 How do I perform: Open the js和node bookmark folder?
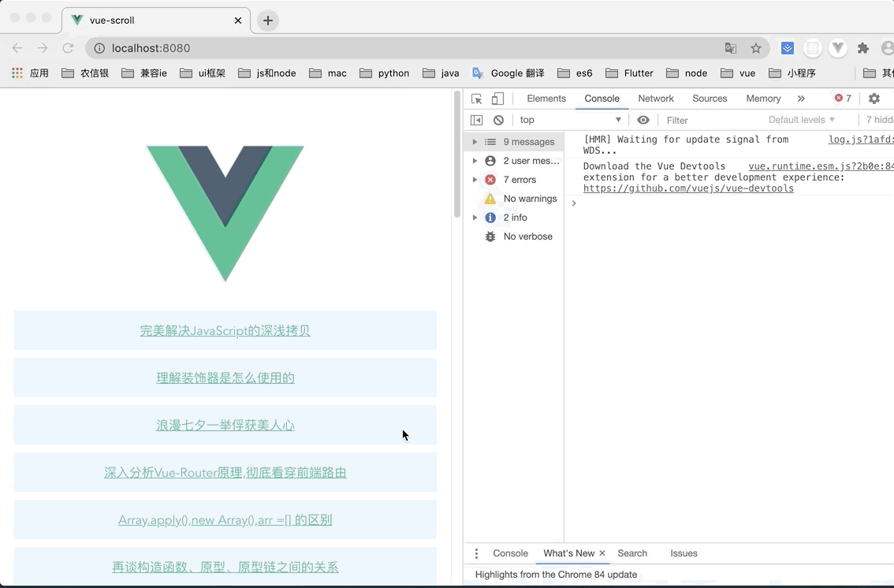pyautogui.click(x=266, y=73)
